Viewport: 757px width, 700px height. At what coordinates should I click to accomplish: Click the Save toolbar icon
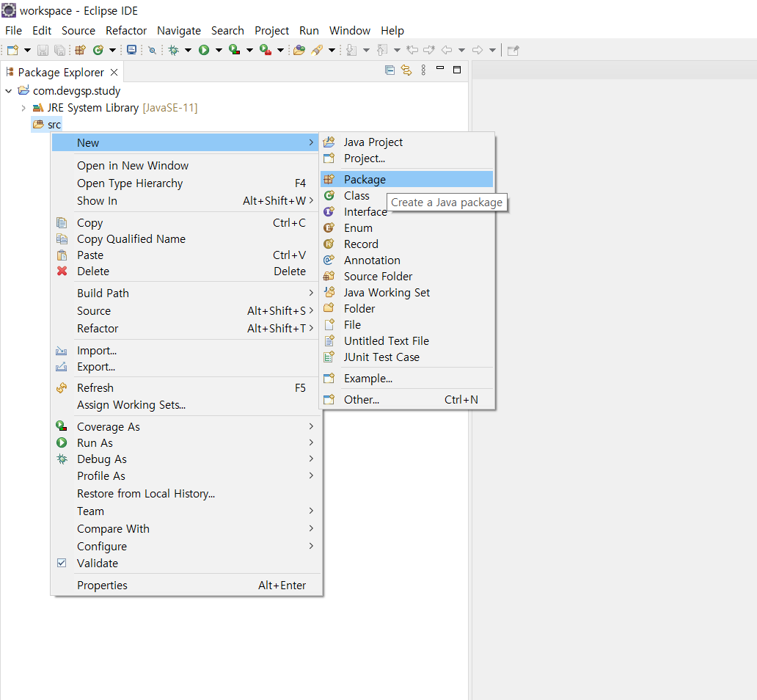click(x=43, y=50)
